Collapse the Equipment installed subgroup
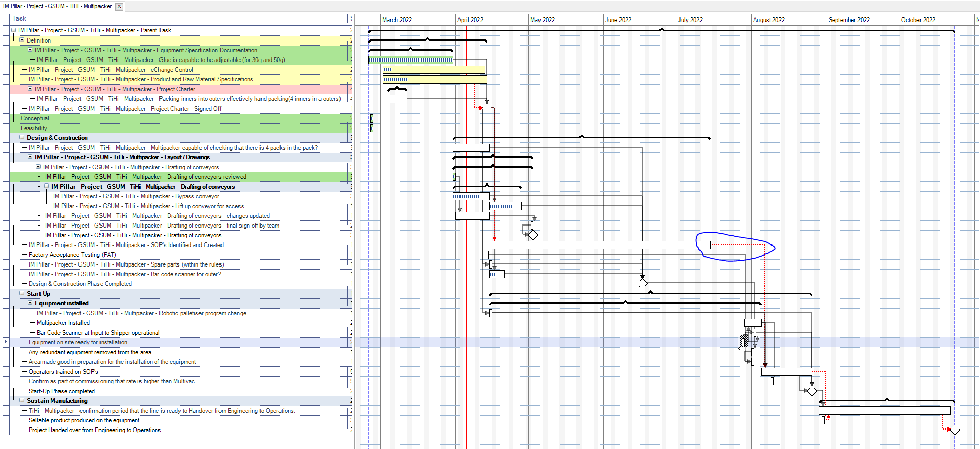Screen dimensions: 980x449 click(30, 303)
